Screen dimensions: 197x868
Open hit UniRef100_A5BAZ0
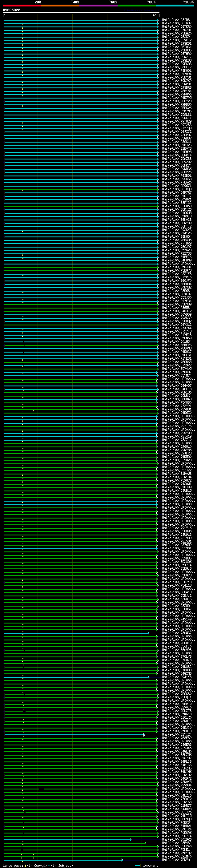click(x=177, y=33)
